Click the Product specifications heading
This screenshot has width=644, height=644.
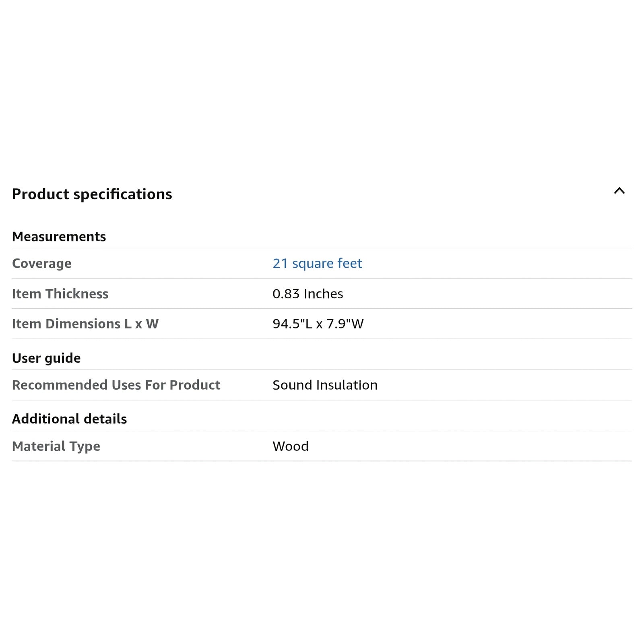click(92, 194)
